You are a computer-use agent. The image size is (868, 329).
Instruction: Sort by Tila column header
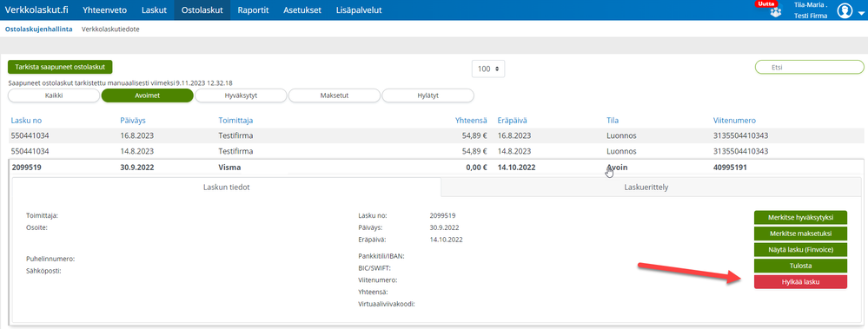613,121
